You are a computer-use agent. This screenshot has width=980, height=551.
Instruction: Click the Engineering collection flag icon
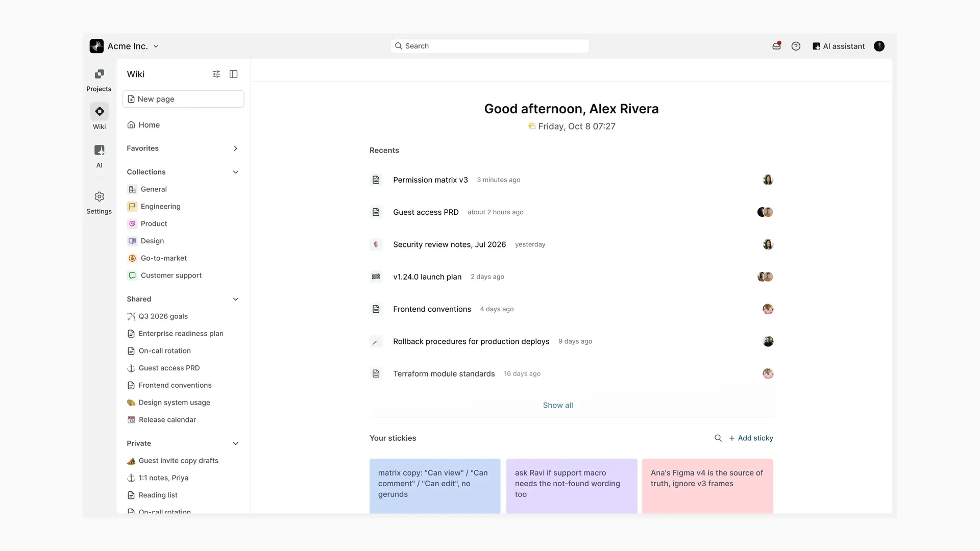[x=132, y=206]
